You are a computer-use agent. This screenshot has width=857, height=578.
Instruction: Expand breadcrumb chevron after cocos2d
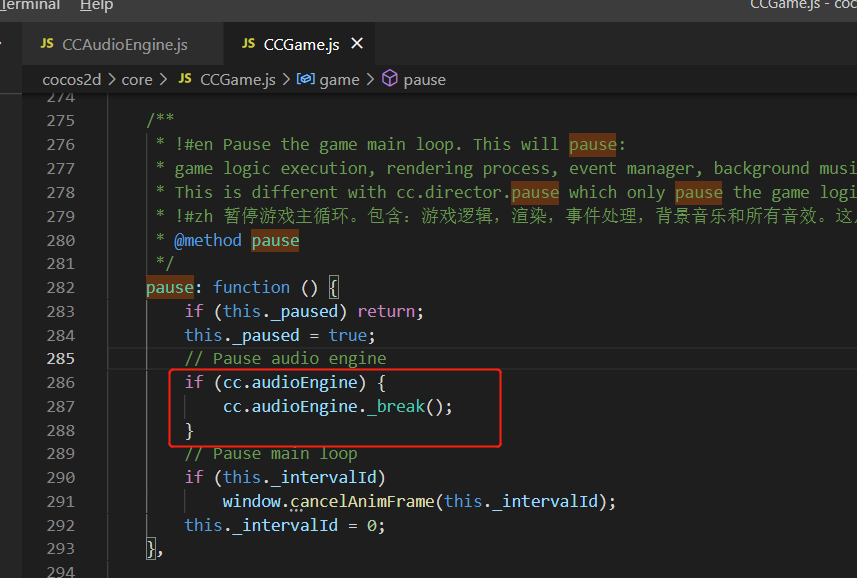pos(111,80)
